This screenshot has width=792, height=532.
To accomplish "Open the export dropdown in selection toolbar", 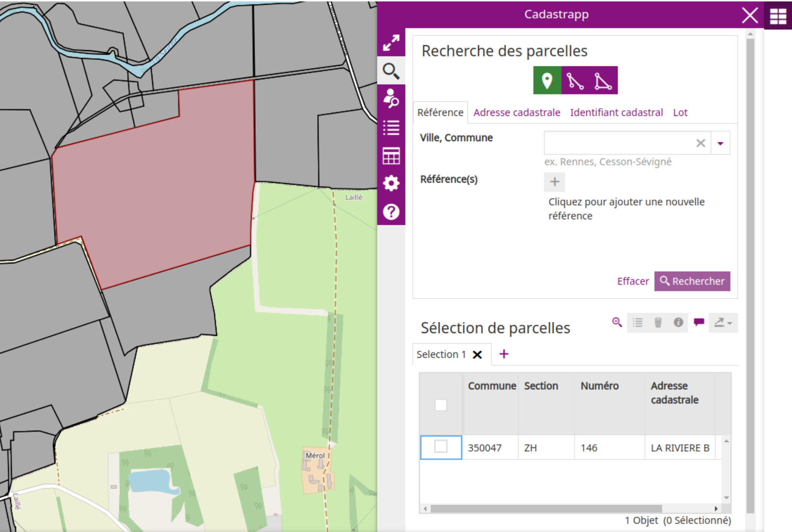I will click(723, 322).
